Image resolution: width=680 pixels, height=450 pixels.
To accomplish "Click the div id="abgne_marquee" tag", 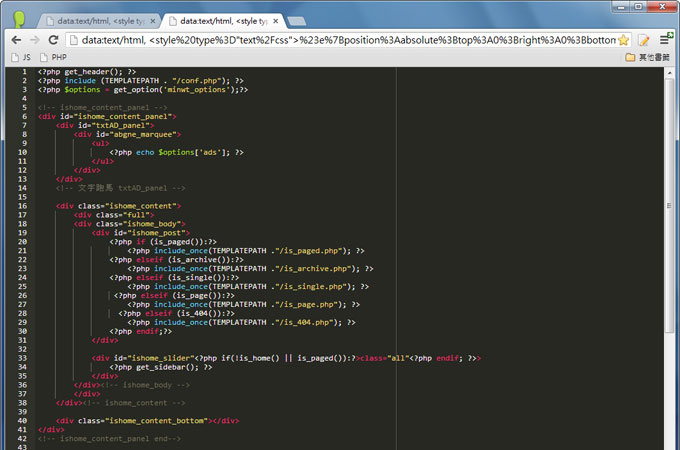I will [x=128, y=134].
